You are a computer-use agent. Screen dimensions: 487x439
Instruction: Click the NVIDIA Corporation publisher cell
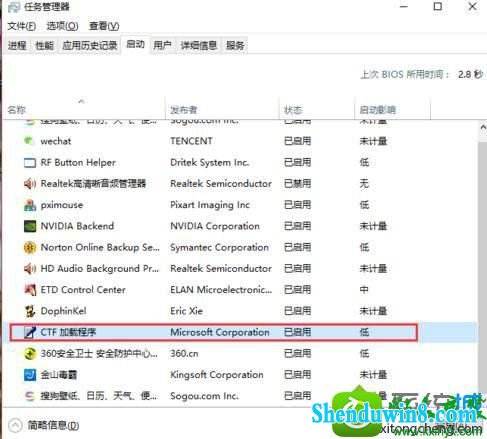[215, 226]
